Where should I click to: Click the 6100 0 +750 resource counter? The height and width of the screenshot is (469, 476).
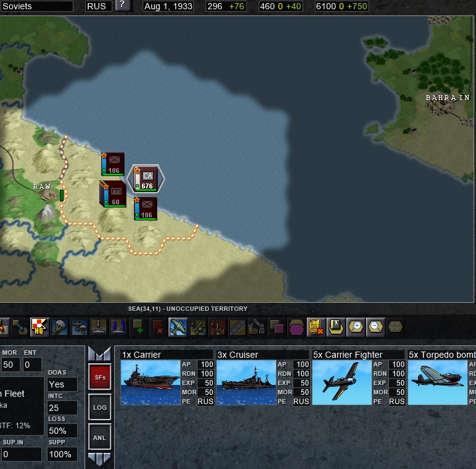pyautogui.click(x=341, y=6)
